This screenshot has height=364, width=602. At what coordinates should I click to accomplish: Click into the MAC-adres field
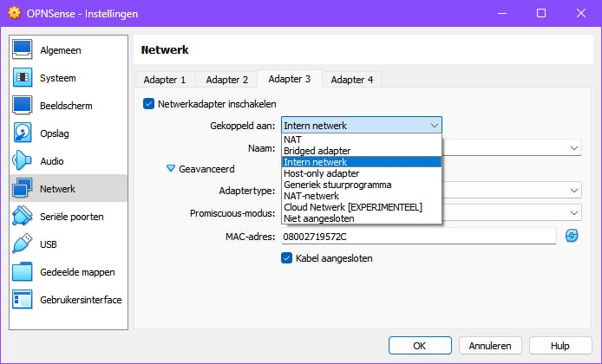pyautogui.click(x=416, y=236)
